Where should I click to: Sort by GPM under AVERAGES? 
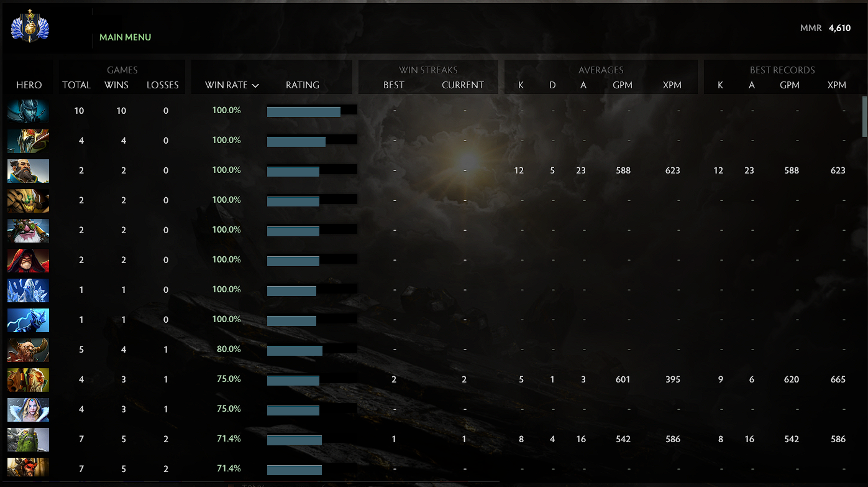pos(623,85)
